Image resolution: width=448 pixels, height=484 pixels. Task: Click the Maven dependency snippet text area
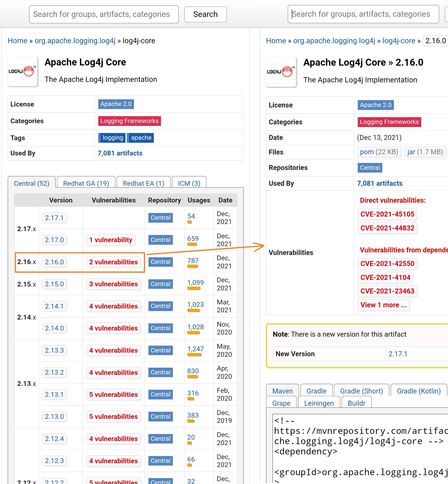(361, 449)
